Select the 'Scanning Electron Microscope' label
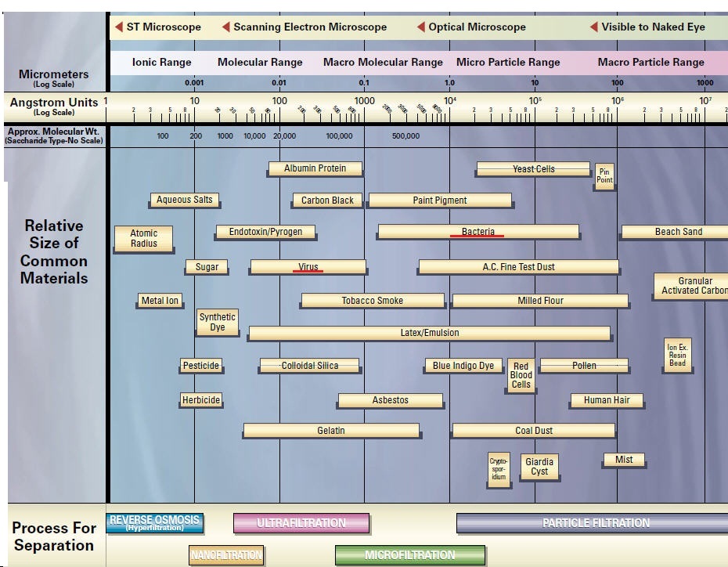The image size is (728, 567). [x=310, y=27]
